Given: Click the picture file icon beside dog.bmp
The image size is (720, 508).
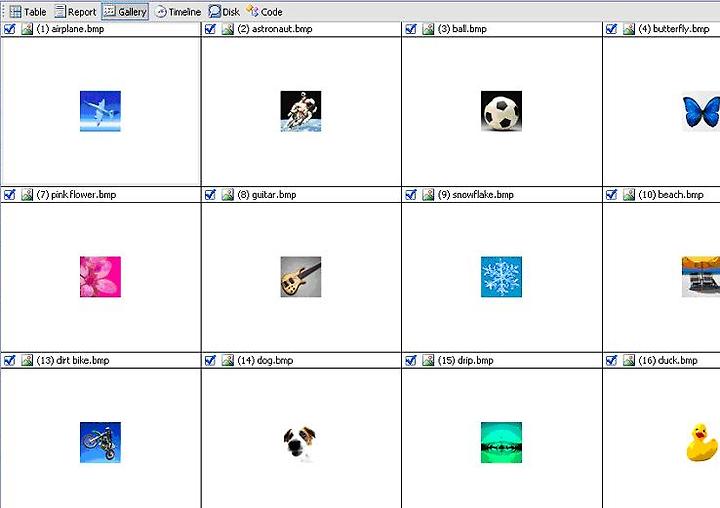Looking at the screenshot, I should [x=228, y=361].
